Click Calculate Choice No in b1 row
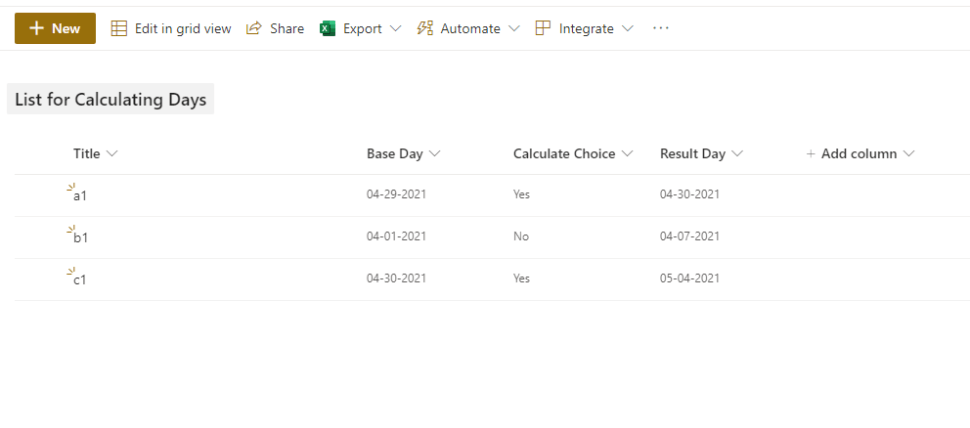The width and height of the screenshot is (970, 428). [521, 236]
